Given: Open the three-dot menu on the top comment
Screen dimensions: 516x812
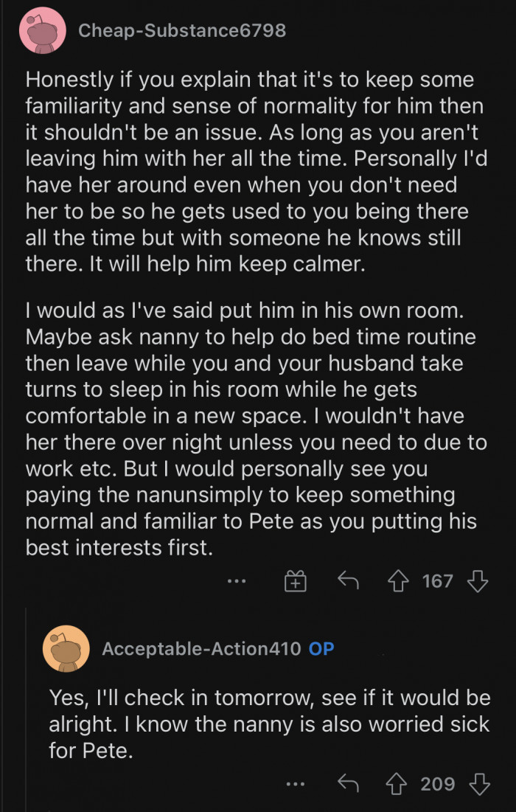Looking at the screenshot, I should click(x=237, y=580).
